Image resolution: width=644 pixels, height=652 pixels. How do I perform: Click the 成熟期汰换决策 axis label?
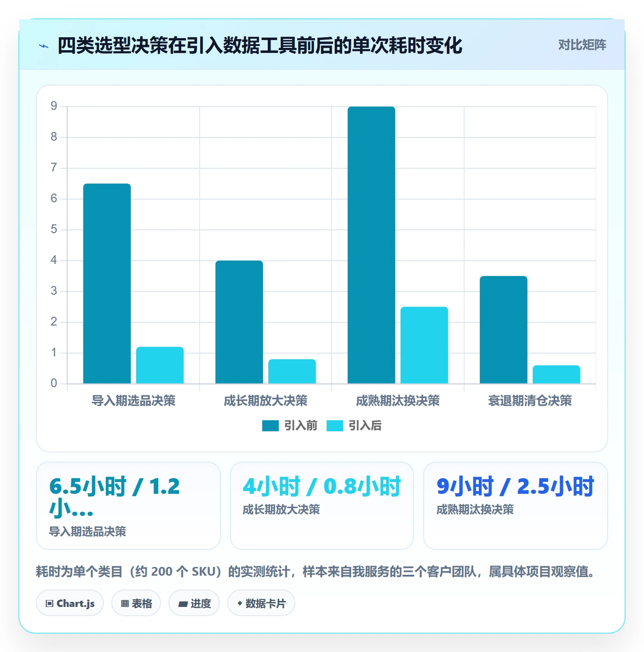(398, 401)
